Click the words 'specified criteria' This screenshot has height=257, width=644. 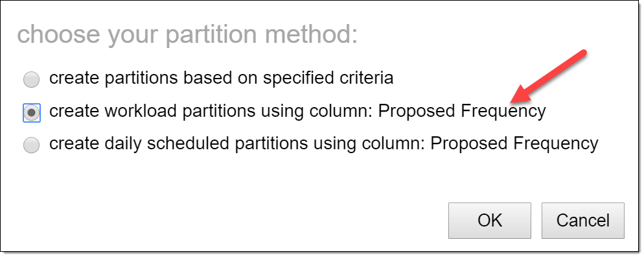(328, 78)
